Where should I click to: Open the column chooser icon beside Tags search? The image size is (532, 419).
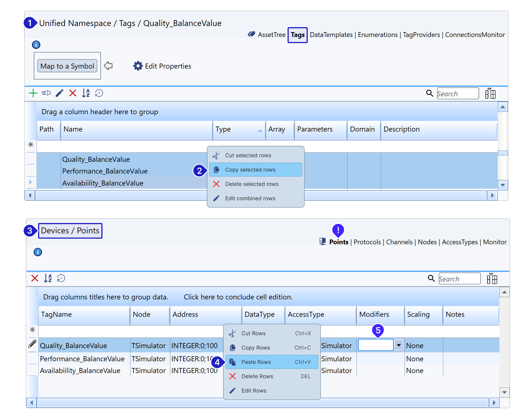[x=490, y=93]
